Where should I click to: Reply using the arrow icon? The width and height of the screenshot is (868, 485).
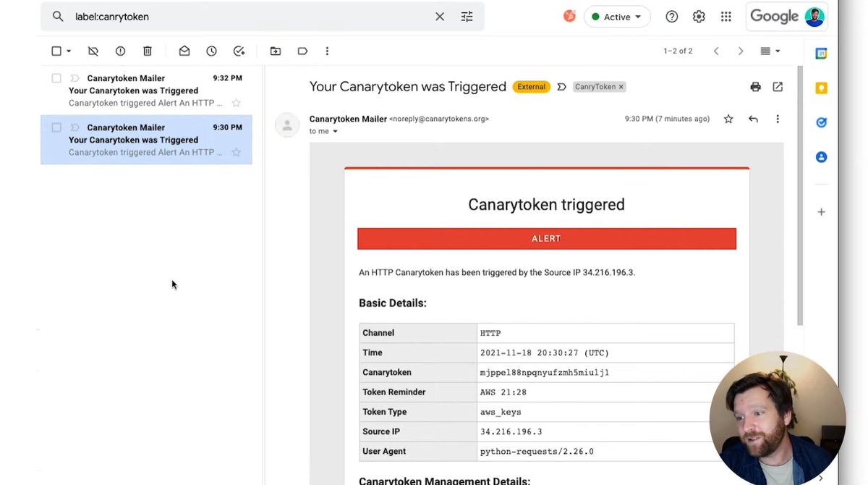pos(753,119)
